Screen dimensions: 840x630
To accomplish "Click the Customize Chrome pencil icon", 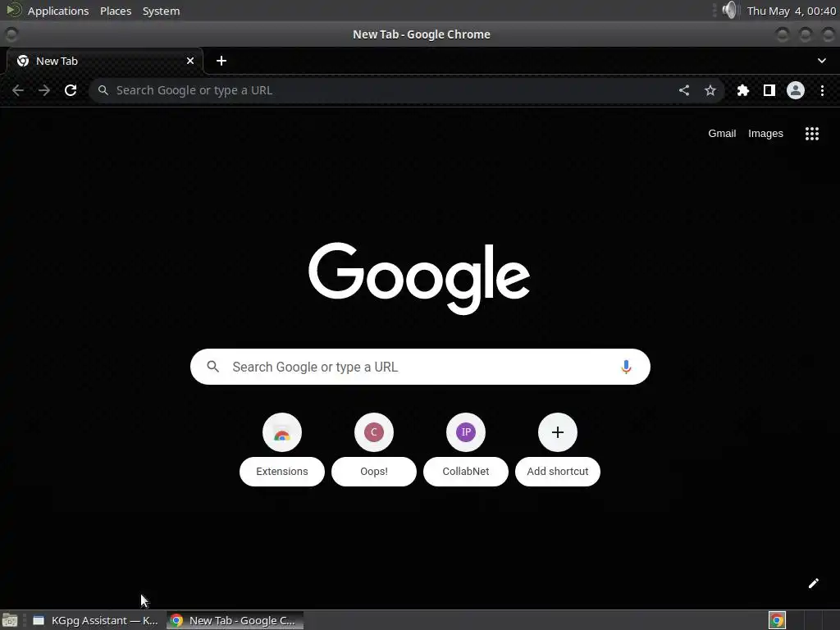I will 813,583.
